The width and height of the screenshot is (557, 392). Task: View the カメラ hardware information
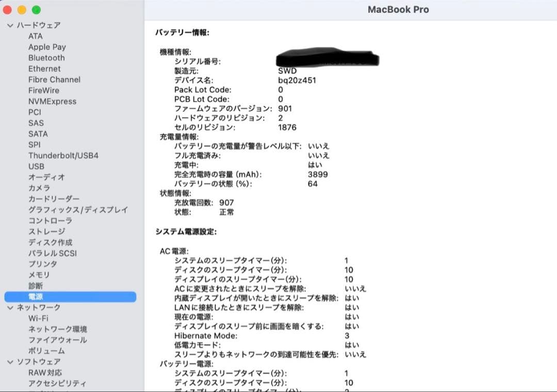coord(38,188)
